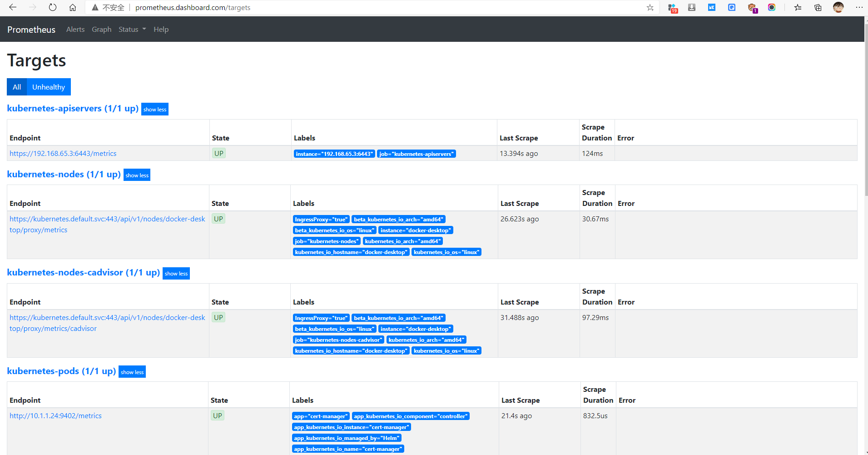Open the blue Q-shaped extension icon
Screen dimensions: 868x455
pyautogui.click(x=732, y=7)
